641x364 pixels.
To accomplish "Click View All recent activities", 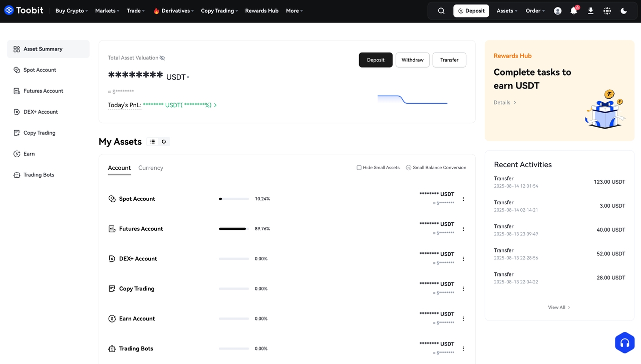I will coord(559,307).
